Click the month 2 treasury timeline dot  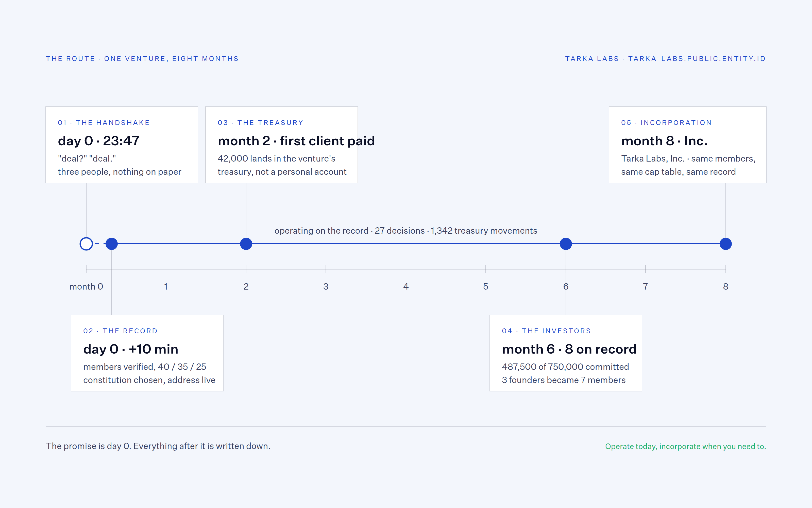[x=246, y=244]
